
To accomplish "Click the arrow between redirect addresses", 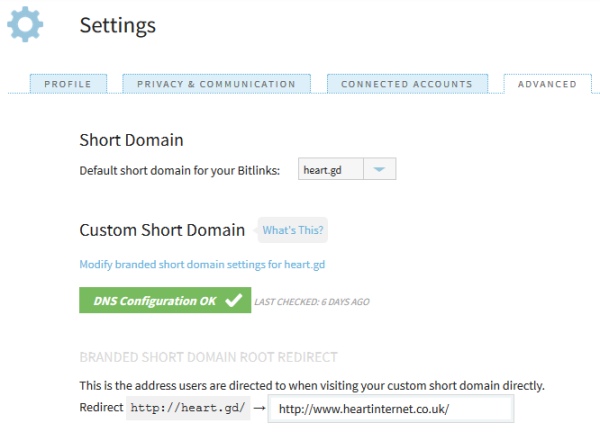I will point(261,409).
